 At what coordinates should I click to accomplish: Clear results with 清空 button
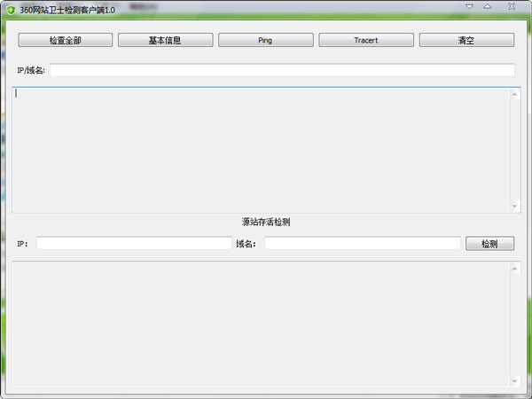pos(466,40)
